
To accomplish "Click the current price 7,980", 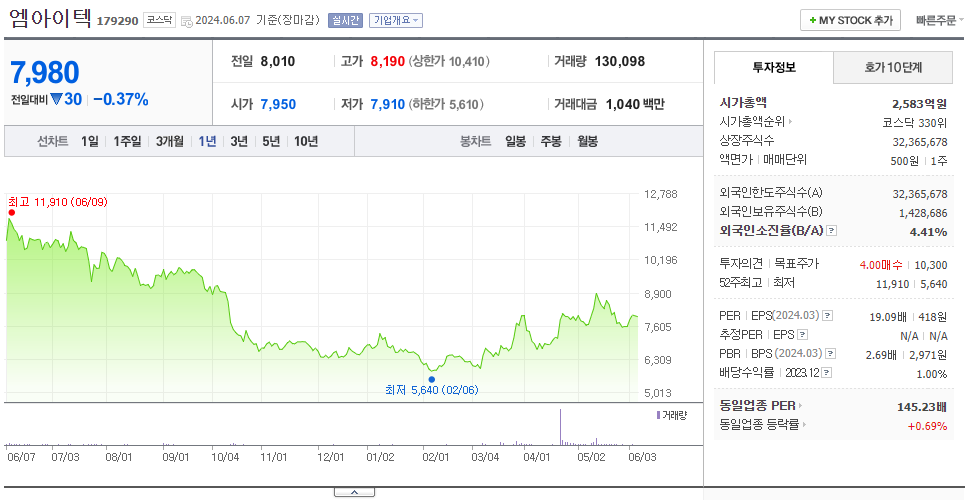I will tap(44, 72).
